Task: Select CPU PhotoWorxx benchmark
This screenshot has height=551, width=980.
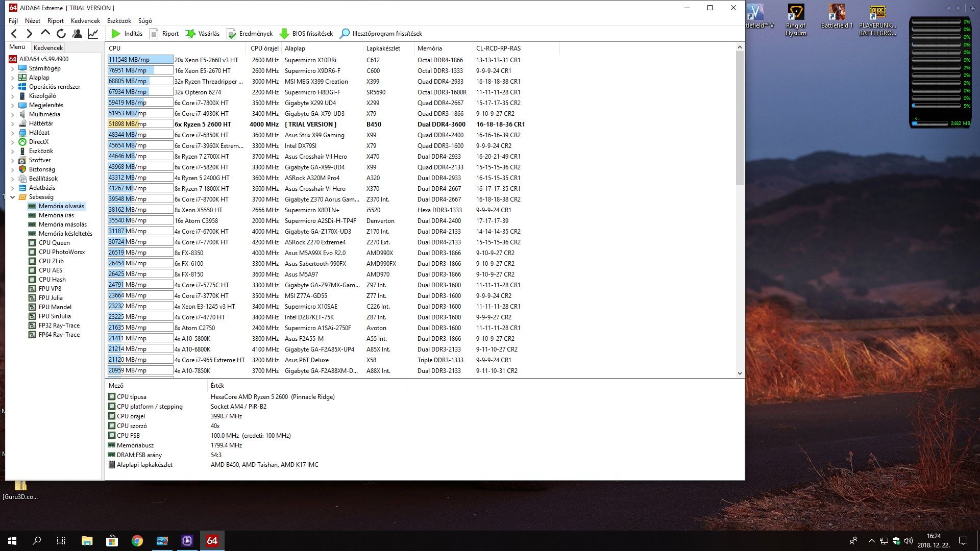Action: [x=62, y=252]
